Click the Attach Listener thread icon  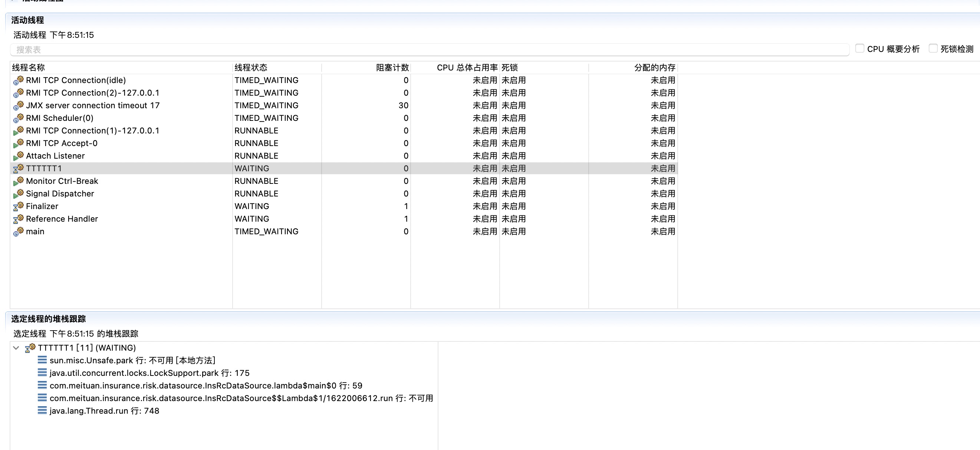pyautogui.click(x=18, y=156)
